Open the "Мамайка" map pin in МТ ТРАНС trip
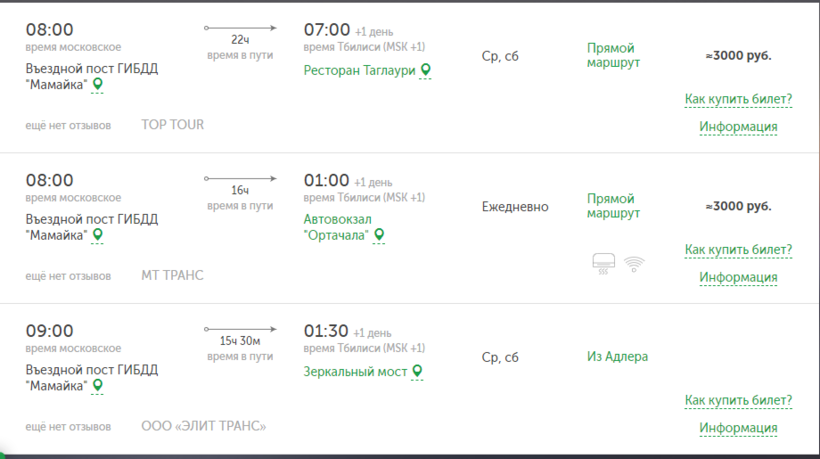Viewport: 820px width, 459px height. tap(98, 235)
